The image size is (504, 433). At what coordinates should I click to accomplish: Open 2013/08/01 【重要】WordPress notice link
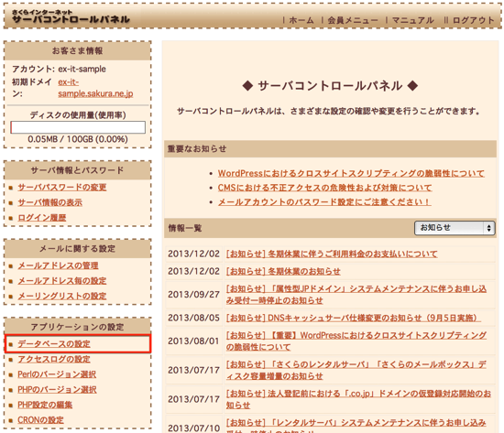point(356,341)
